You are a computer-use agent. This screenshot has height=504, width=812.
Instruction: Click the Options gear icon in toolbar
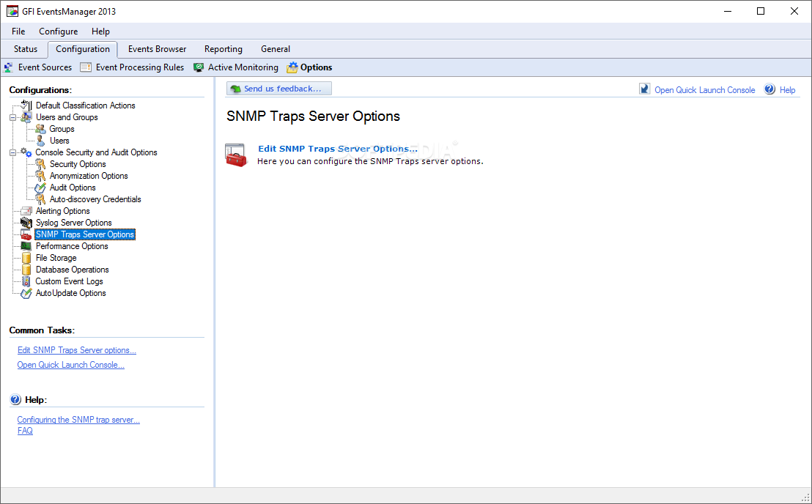292,67
